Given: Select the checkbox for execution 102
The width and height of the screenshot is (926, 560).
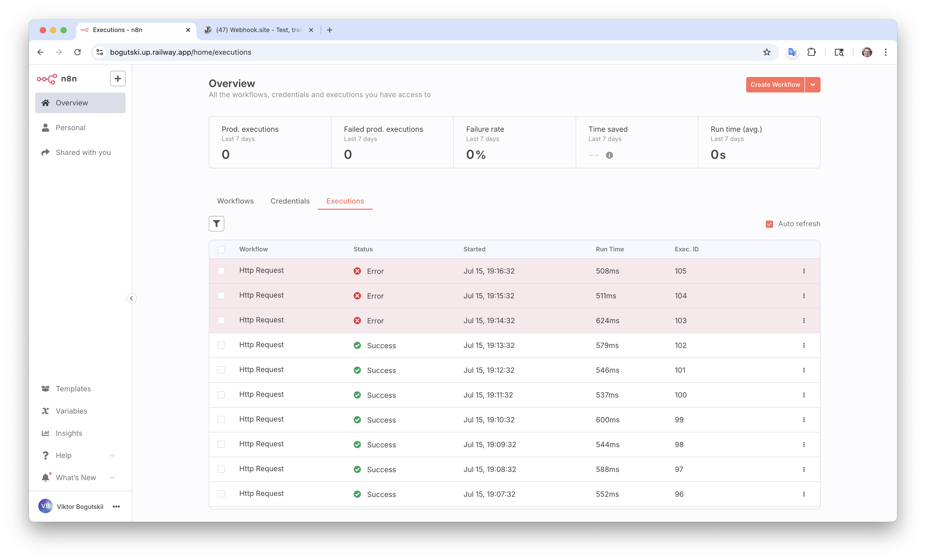Looking at the screenshot, I should point(221,345).
